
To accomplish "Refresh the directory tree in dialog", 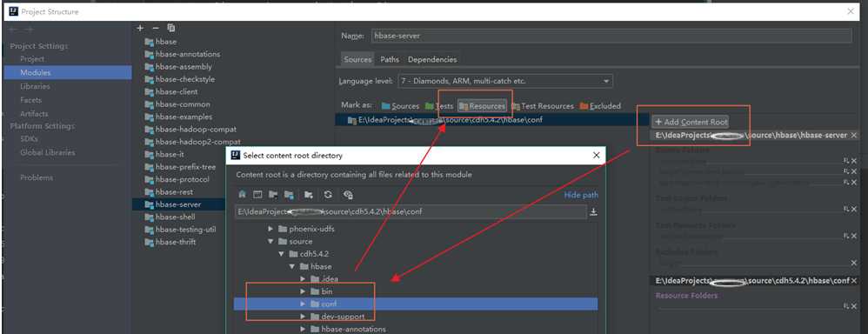I will 328,195.
